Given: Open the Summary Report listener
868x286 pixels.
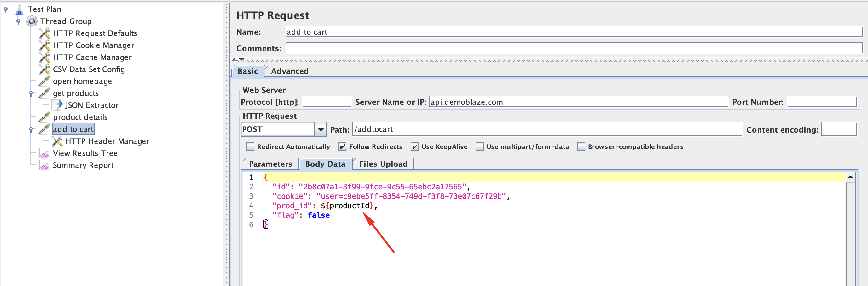Looking at the screenshot, I should pyautogui.click(x=83, y=165).
